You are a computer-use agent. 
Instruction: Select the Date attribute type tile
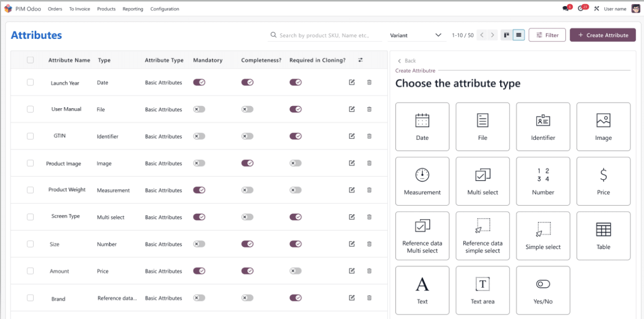pos(422,126)
